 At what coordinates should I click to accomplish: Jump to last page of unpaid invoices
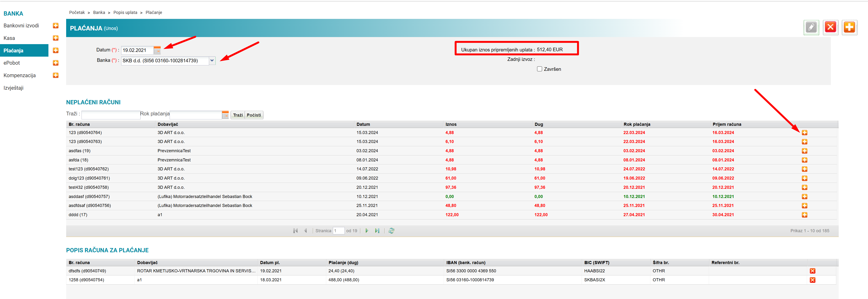point(377,231)
